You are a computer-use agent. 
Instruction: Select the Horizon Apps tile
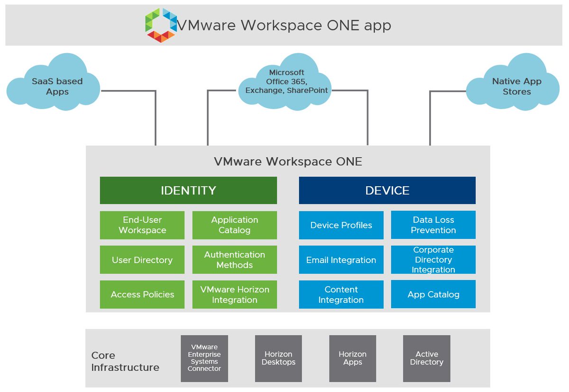click(x=352, y=358)
